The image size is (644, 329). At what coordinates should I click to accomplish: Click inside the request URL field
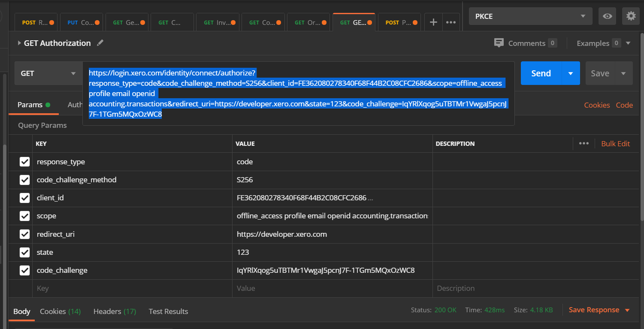pyautogui.click(x=298, y=94)
